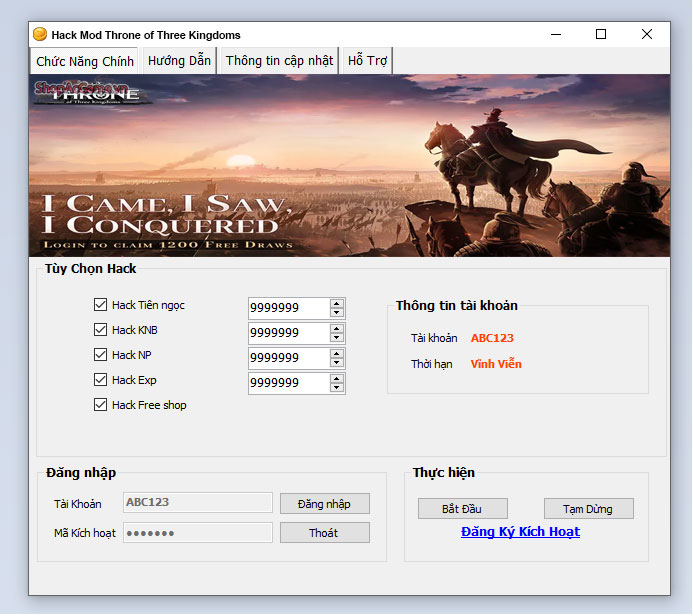Close the Hack Mod window
This screenshot has width=693, height=616.
click(x=647, y=34)
